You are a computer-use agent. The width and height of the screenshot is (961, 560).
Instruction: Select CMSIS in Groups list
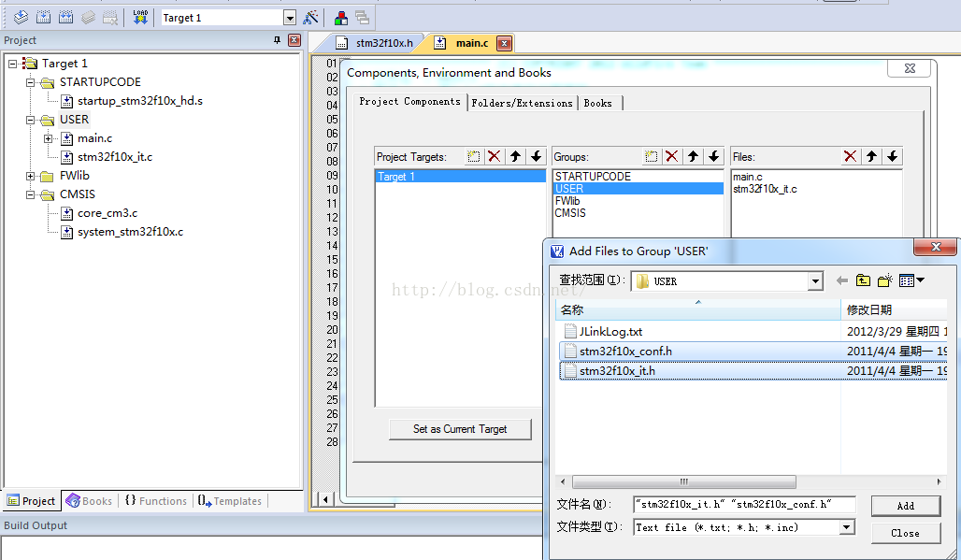pos(570,213)
